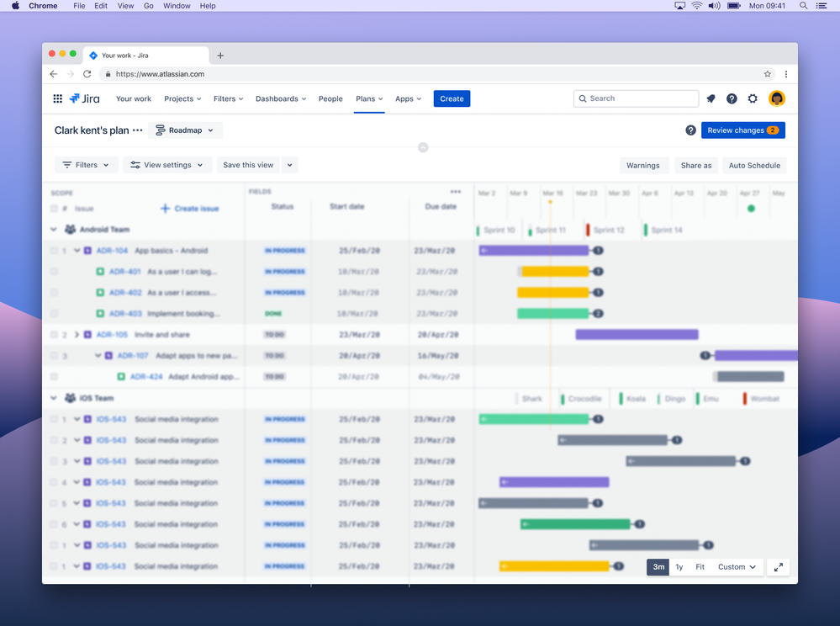Open the Projects menu
840x626 pixels.
(182, 98)
